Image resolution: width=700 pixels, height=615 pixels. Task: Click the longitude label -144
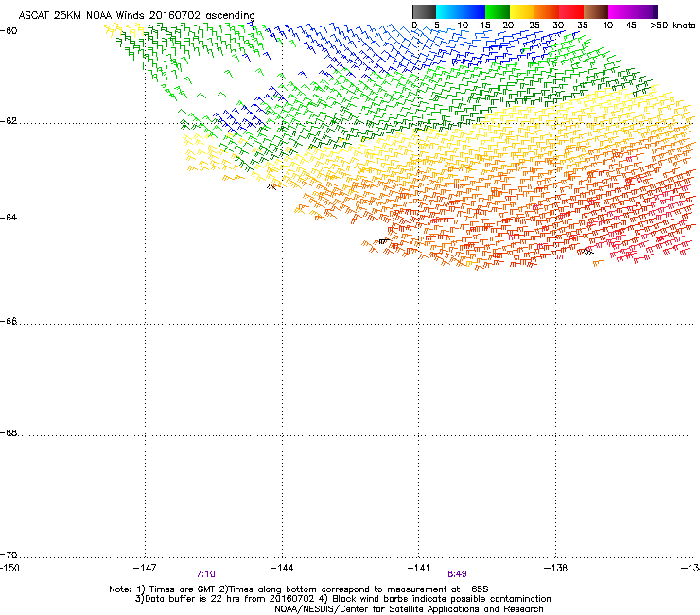[282, 568]
